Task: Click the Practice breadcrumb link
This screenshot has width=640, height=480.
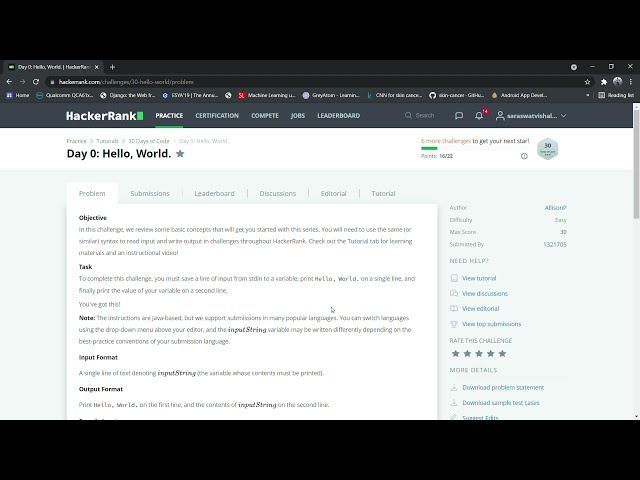Action: 76,141
